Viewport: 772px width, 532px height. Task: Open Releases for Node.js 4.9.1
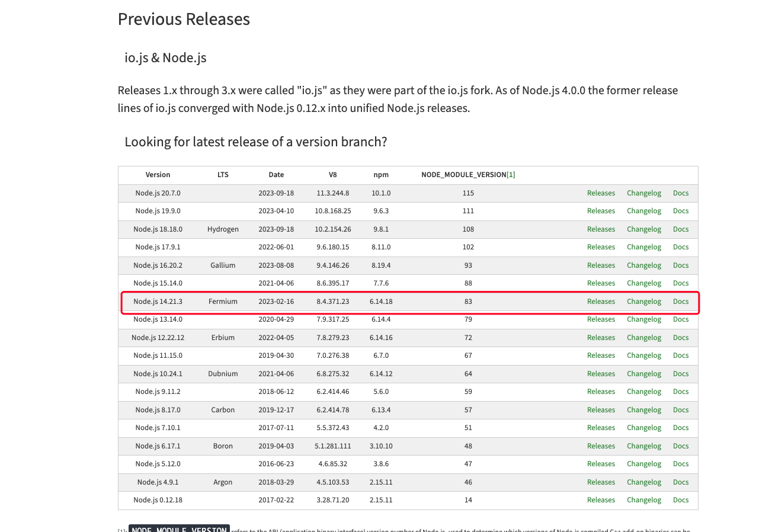[x=601, y=482]
